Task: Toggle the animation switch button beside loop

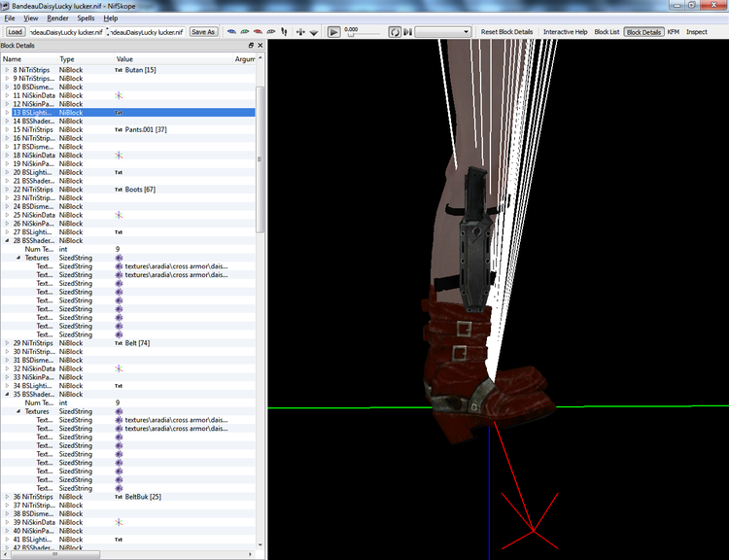Action: [407, 32]
